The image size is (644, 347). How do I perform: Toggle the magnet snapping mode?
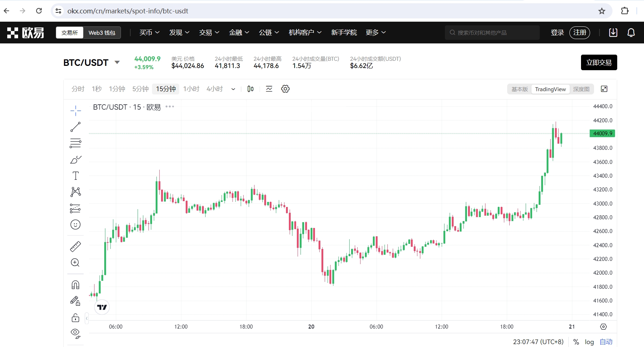(75, 285)
